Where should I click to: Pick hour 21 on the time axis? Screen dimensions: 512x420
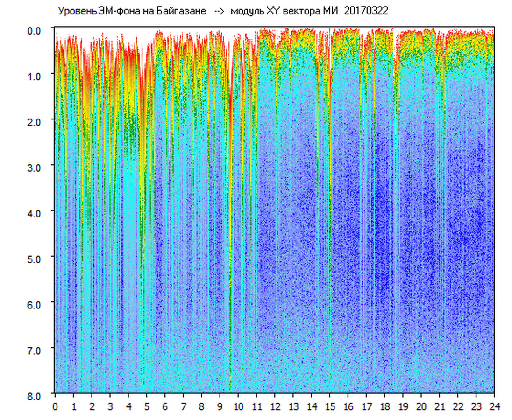point(440,406)
